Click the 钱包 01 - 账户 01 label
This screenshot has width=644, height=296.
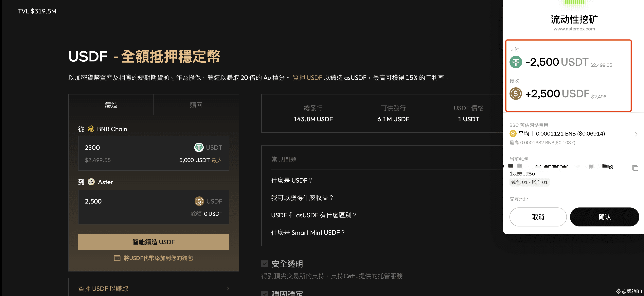tap(529, 182)
